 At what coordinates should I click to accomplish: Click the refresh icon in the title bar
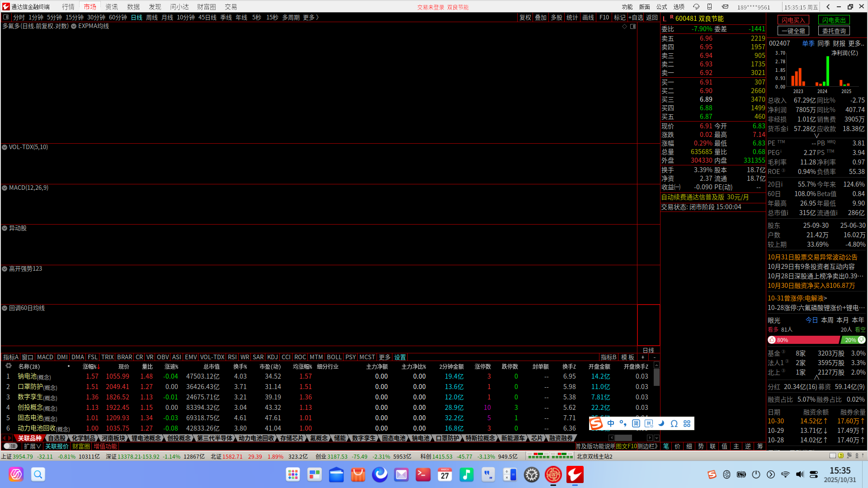pyautogui.click(x=696, y=7)
